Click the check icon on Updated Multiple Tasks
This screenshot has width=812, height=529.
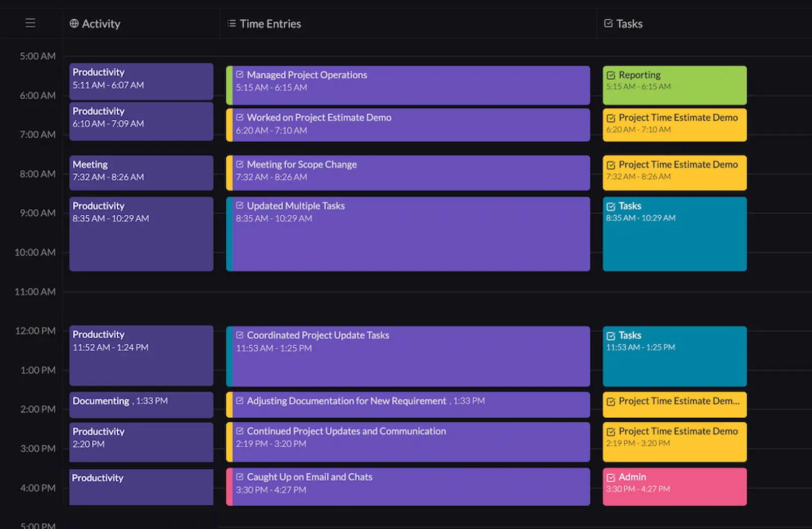coord(240,205)
